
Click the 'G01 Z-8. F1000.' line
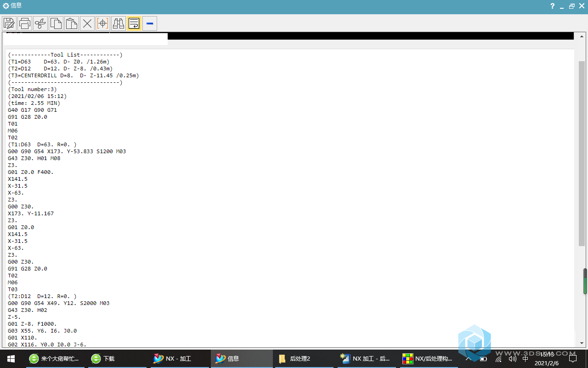point(32,324)
